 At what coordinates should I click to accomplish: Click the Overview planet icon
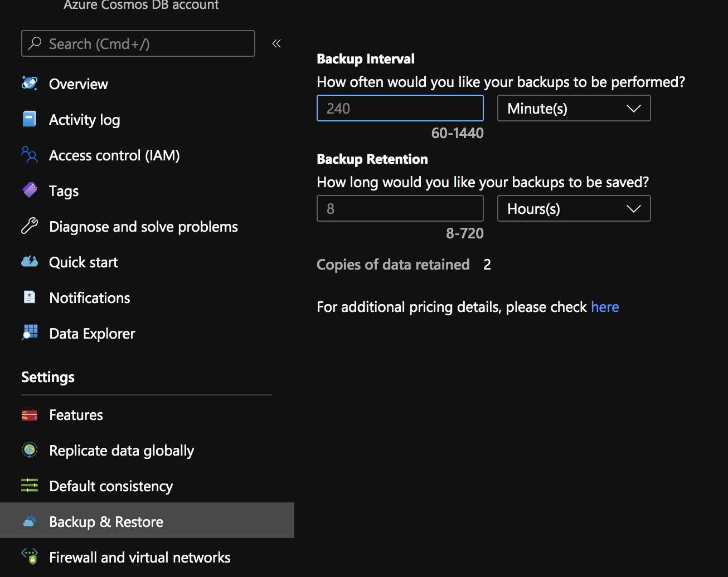coord(30,84)
